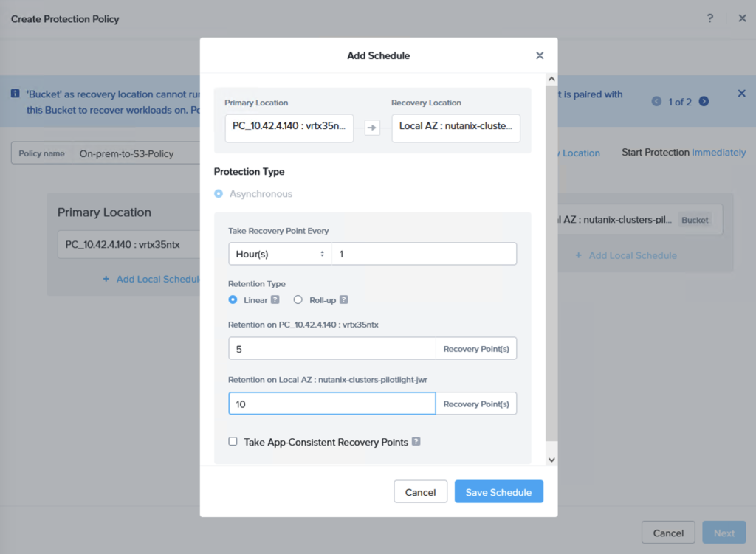Screen dimensions: 756x554
Task: Enable Take App-Consistent Recovery Points
Action: point(233,441)
